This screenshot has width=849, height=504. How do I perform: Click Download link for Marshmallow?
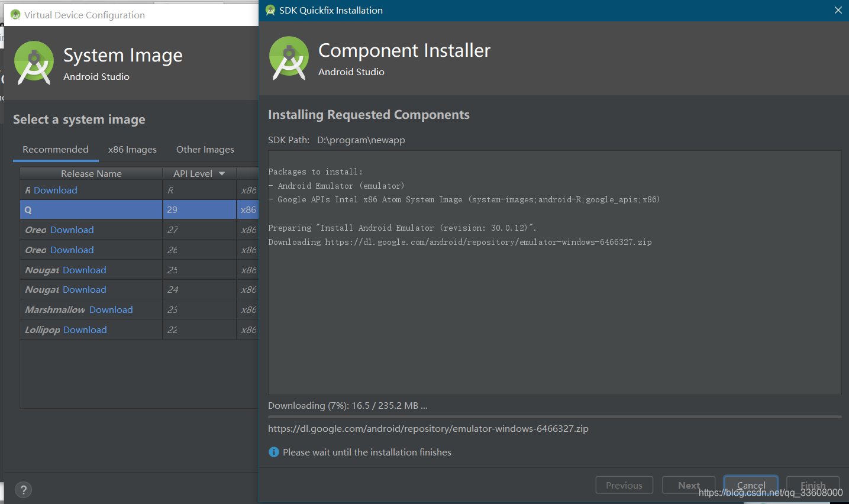pyautogui.click(x=111, y=309)
